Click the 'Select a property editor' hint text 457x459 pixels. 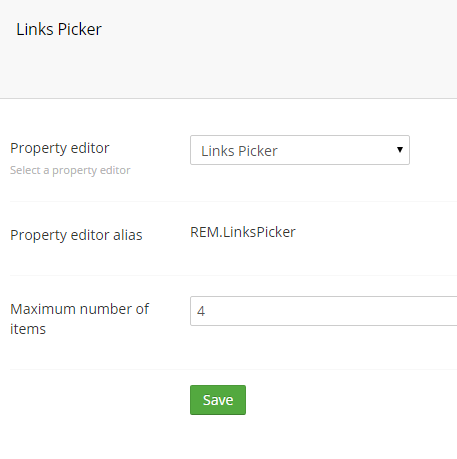point(70,170)
